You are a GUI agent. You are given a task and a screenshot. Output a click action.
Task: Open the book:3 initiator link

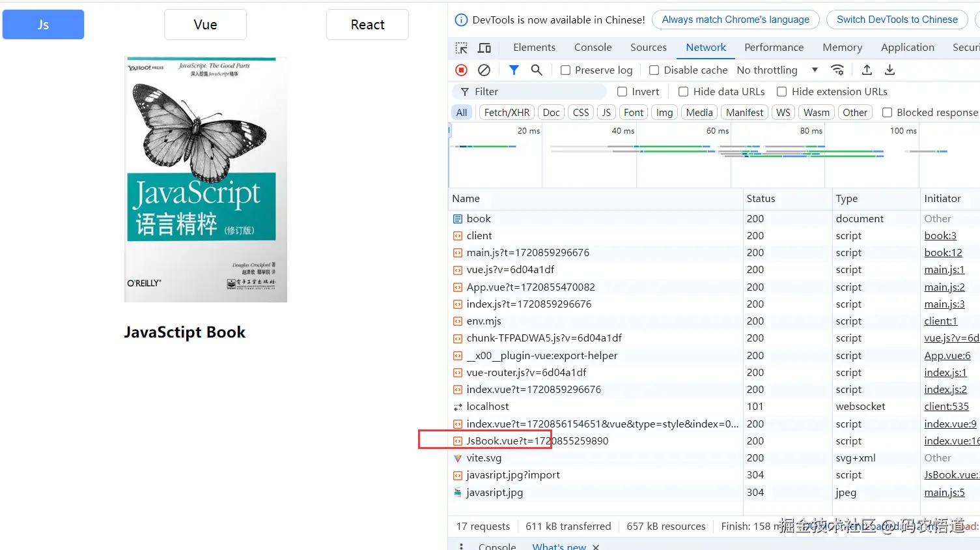(940, 236)
